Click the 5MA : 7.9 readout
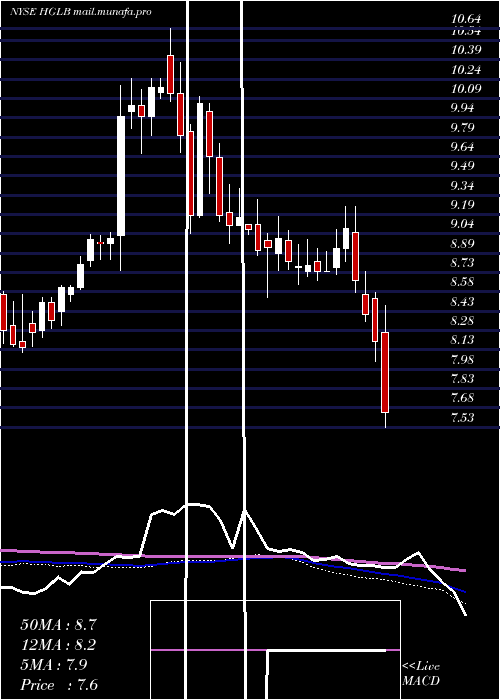 (x=54, y=665)
